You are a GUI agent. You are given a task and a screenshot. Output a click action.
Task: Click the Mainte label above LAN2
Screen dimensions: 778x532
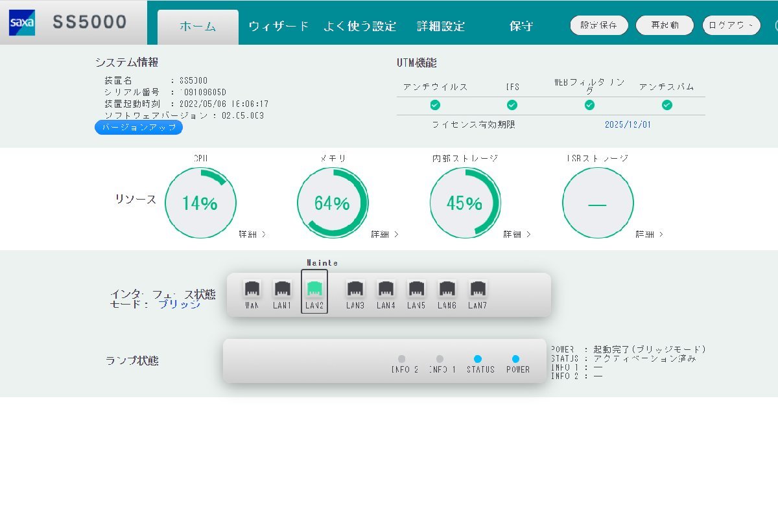pyautogui.click(x=322, y=262)
